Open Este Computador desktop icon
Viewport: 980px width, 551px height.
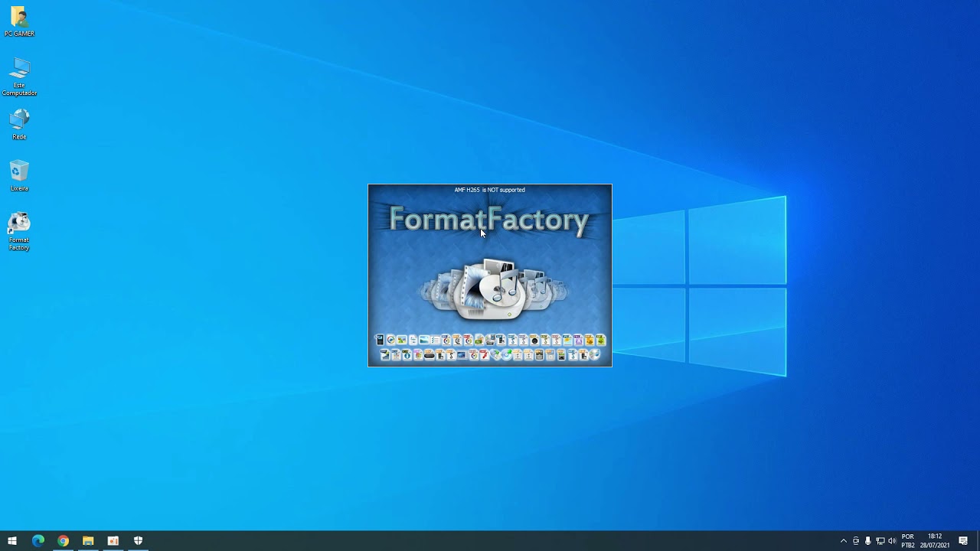(19, 77)
